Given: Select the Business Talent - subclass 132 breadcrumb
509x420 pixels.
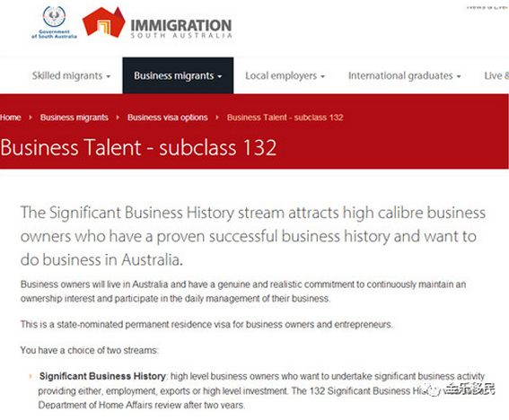Looking at the screenshot, I should 285,118.
